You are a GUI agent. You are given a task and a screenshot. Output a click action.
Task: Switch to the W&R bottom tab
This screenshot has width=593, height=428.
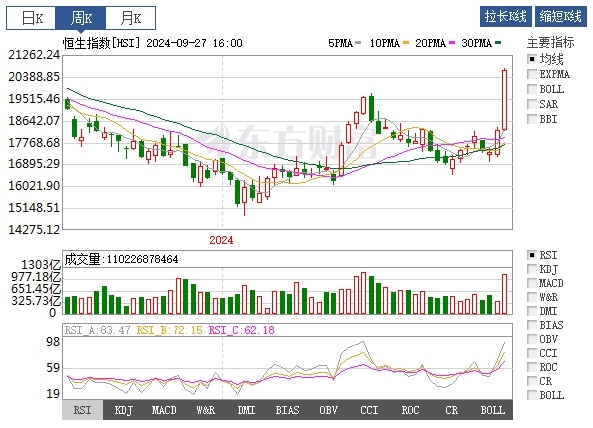[x=205, y=410]
